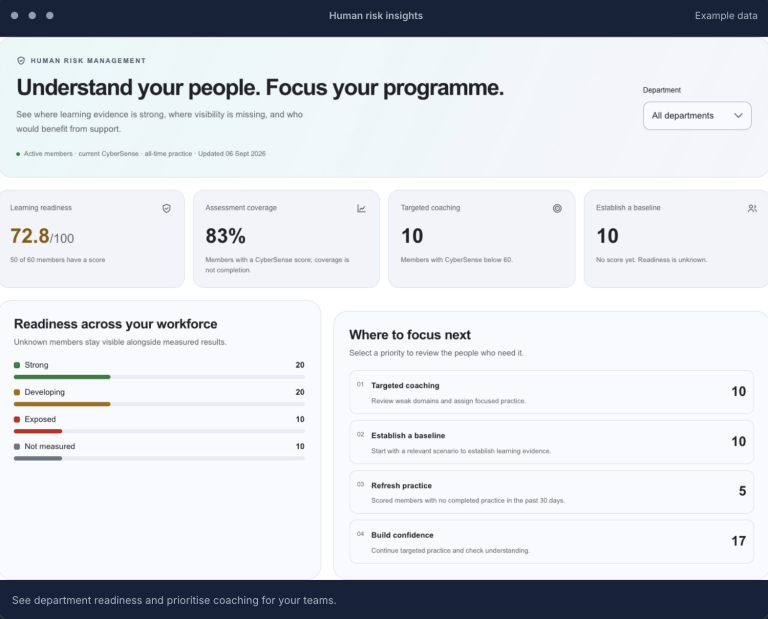Screen dimensions: 768x619
Task: Click the chart icon on Assessment coverage card
Action: pyautogui.click(x=361, y=209)
